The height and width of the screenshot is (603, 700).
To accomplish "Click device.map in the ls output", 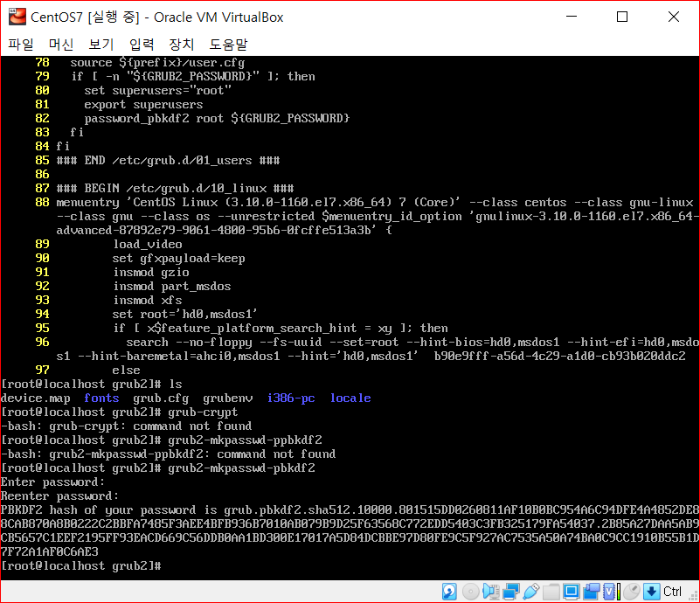I will [36, 399].
